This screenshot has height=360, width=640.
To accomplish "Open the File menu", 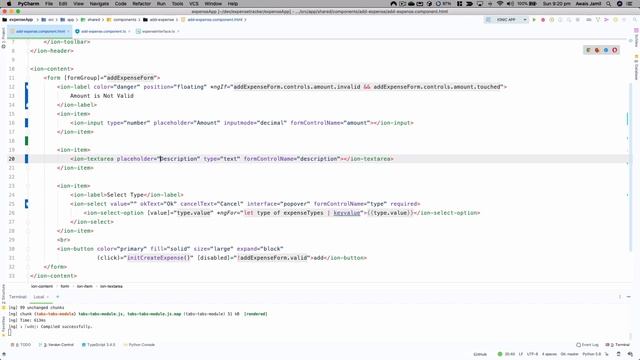I will click(x=49, y=4).
